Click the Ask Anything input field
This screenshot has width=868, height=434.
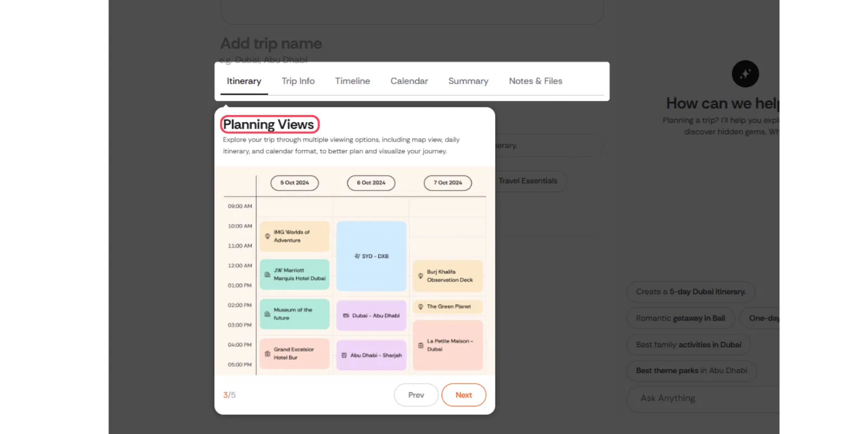click(x=703, y=399)
